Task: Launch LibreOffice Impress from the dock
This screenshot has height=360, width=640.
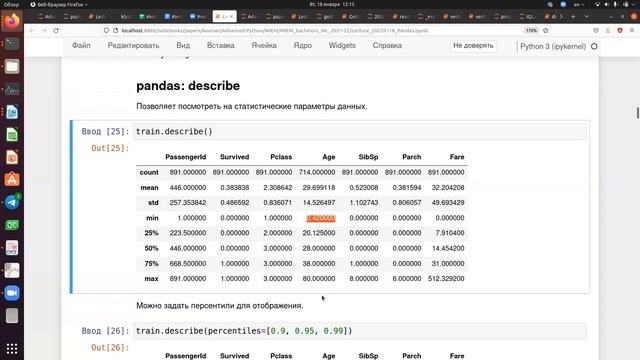Action: point(12,157)
